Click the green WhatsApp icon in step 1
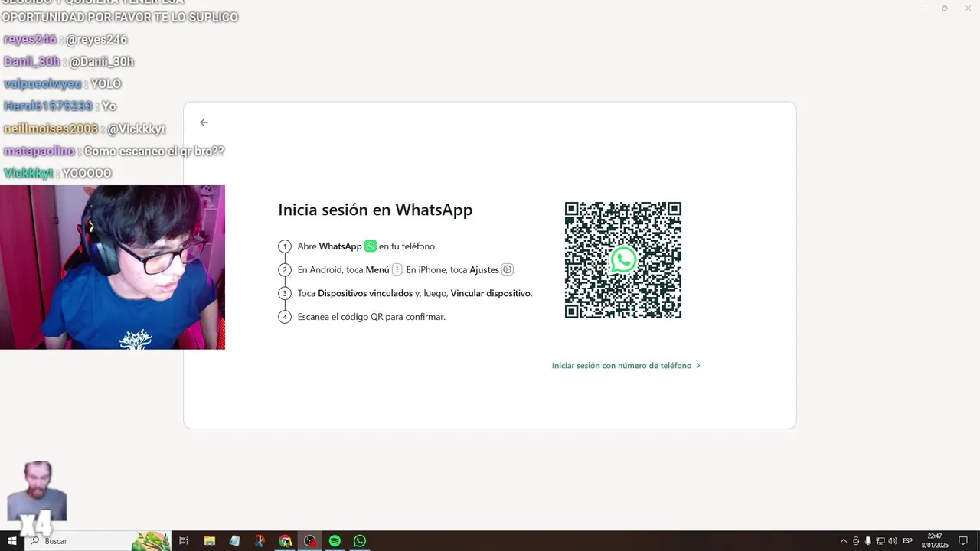Screen dimensions: 980x551 [x=371, y=246]
